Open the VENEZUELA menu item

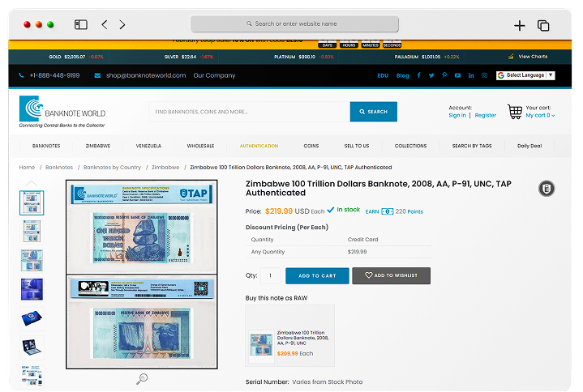click(x=148, y=146)
